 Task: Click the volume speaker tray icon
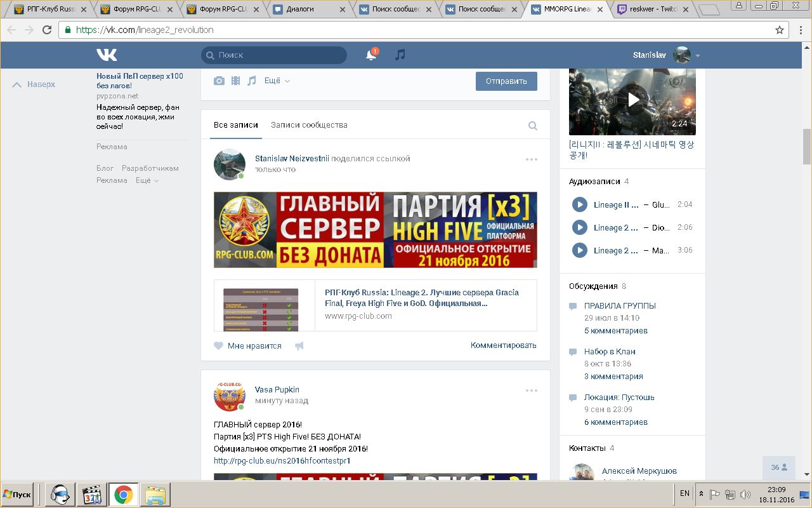pos(745,494)
